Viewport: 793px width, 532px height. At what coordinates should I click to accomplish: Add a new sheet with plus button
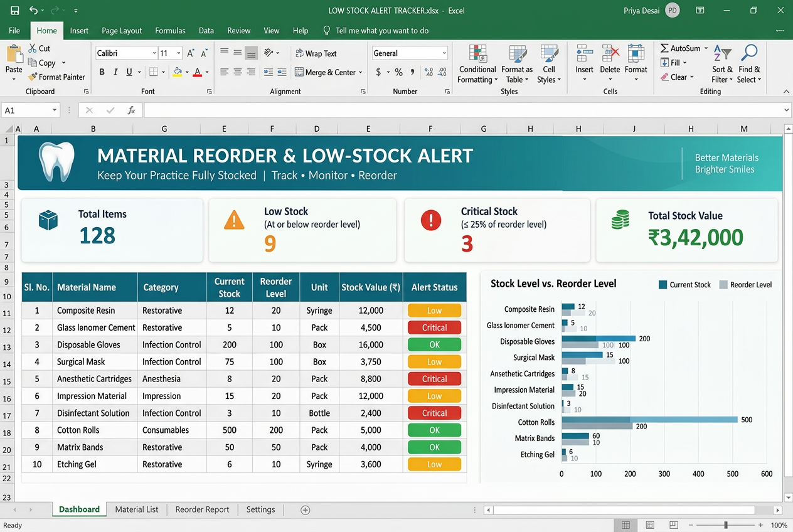click(x=305, y=510)
